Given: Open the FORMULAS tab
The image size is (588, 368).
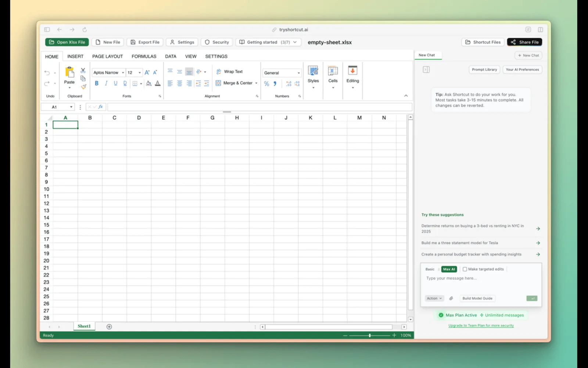Looking at the screenshot, I should coord(144,56).
